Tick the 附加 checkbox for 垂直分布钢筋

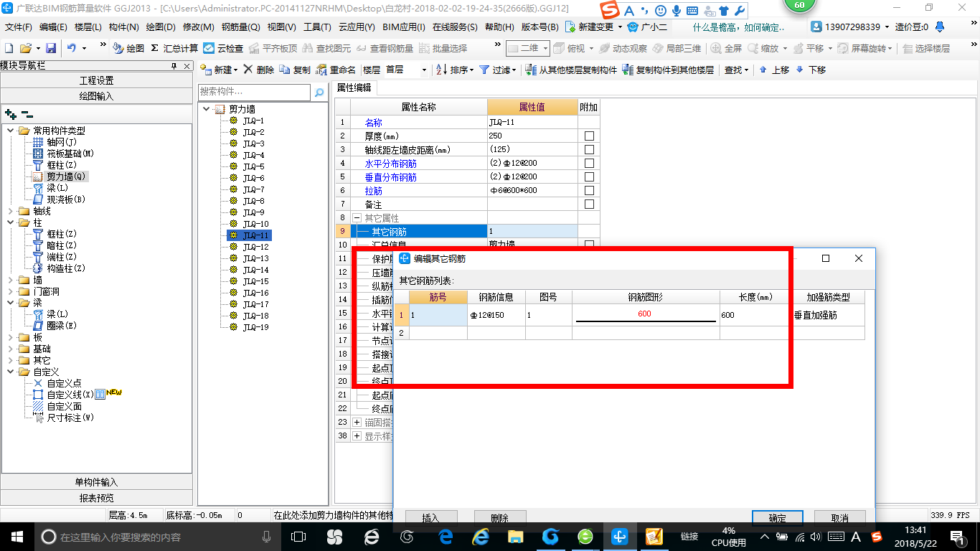coord(589,176)
